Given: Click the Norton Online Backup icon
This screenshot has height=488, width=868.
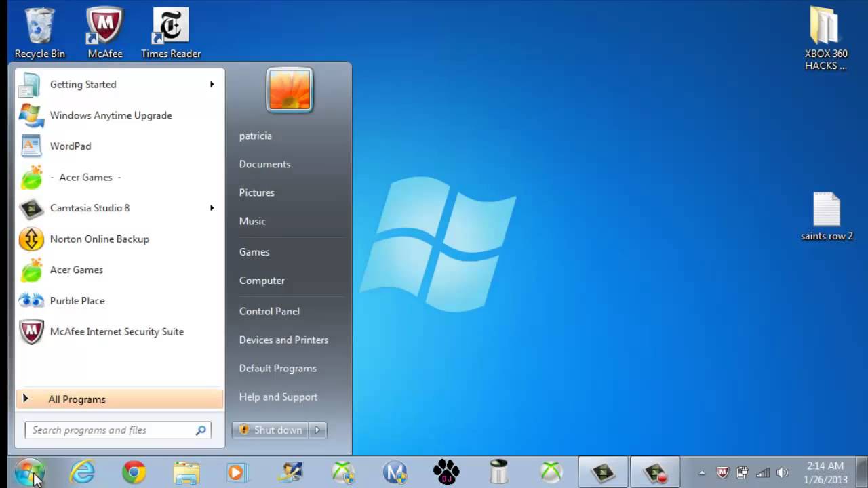Looking at the screenshot, I should [x=31, y=239].
